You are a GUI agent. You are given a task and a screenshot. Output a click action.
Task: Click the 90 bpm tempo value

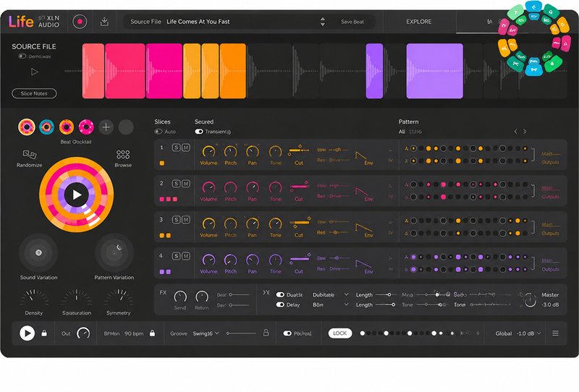tap(134, 333)
